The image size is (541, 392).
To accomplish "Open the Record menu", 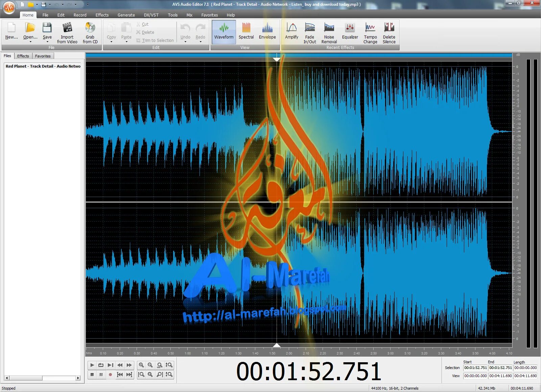I will coord(80,15).
